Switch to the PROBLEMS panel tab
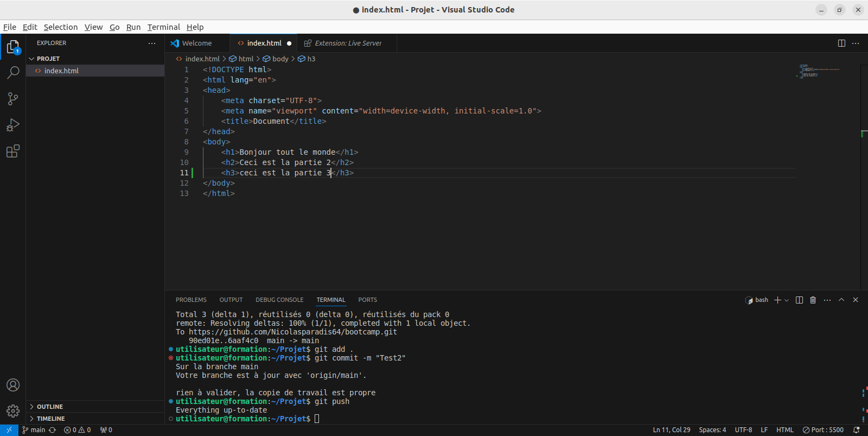The width and height of the screenshot is (868, 436). pos(191,300)
